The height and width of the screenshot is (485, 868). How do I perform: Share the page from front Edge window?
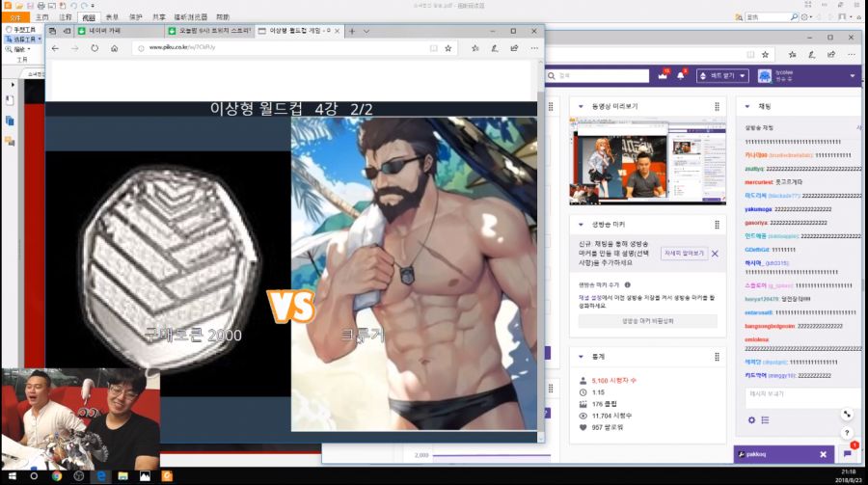tap(514, 49)
